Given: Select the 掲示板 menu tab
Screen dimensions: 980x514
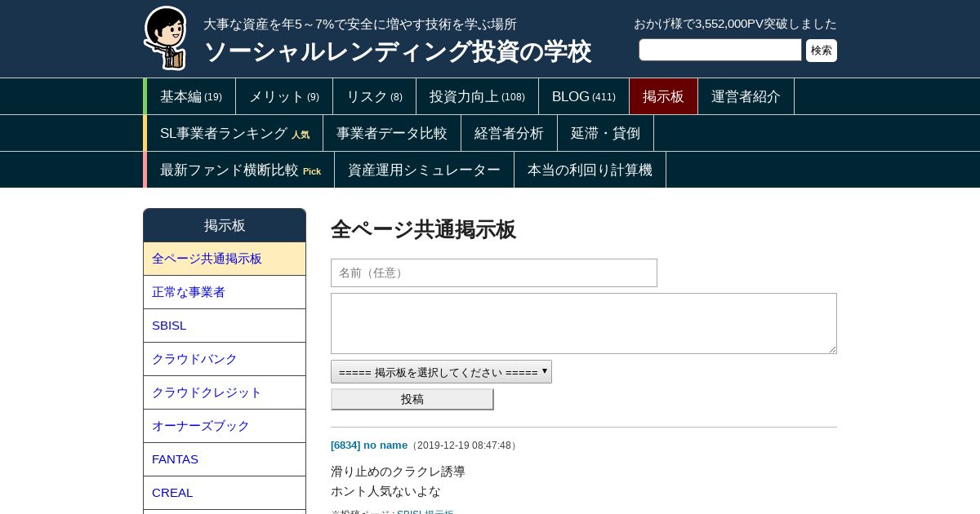Looking at the screenshot, I should [663, 96].
